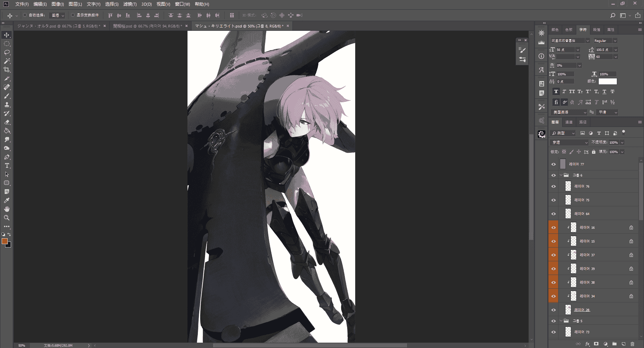Collapse the 그룹 5 layer group

561,321
